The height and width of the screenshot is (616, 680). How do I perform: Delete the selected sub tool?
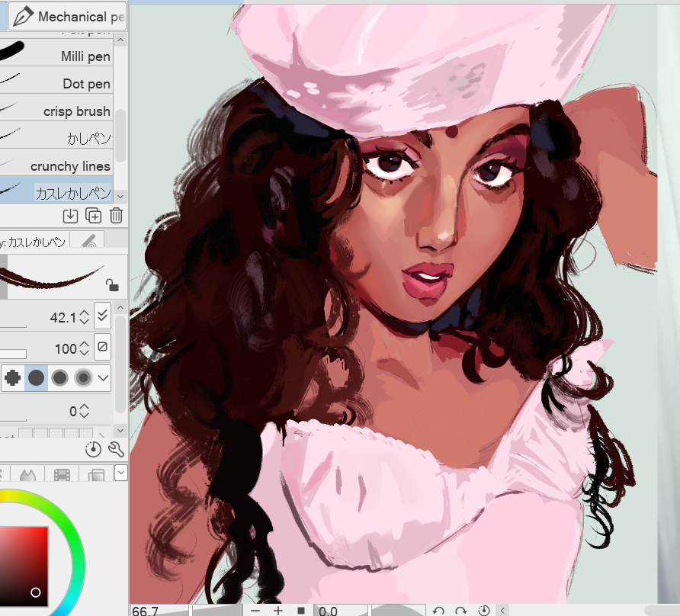click(116, 216)
